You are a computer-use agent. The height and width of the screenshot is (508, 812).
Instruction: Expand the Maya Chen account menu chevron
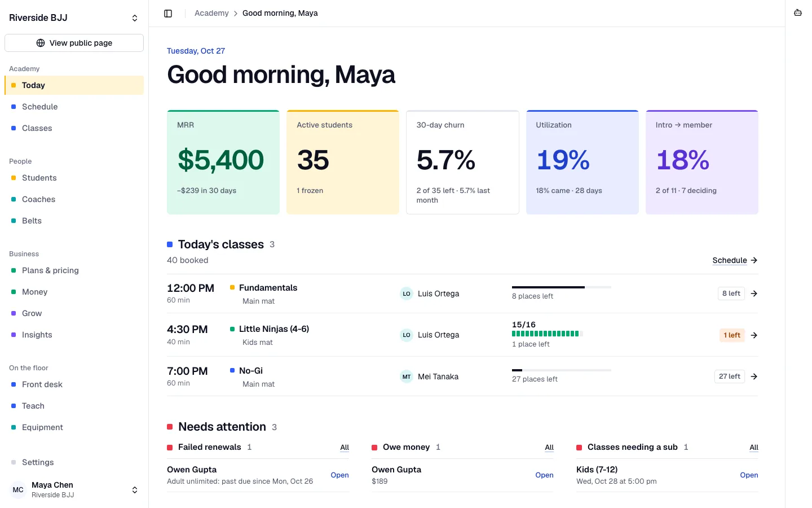[x=135, y=490]
